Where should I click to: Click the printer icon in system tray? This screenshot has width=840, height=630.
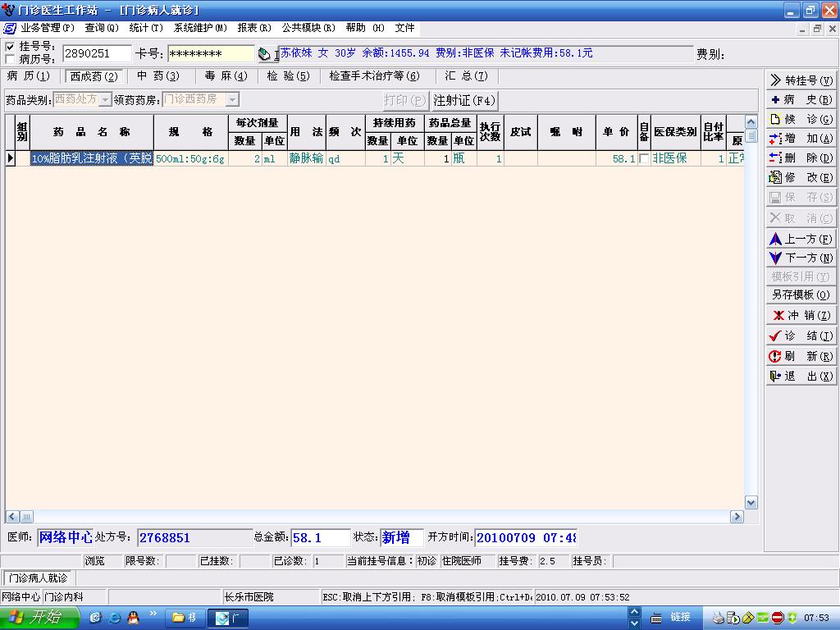(x=718, y=619)
